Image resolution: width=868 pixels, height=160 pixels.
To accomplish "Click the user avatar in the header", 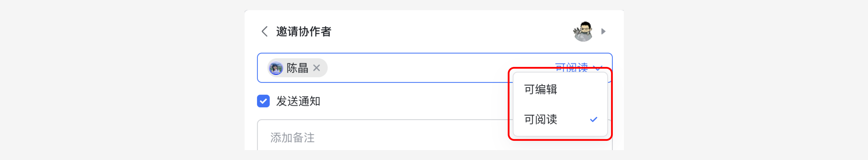I will pyautogui.click(x=583, y=31).
